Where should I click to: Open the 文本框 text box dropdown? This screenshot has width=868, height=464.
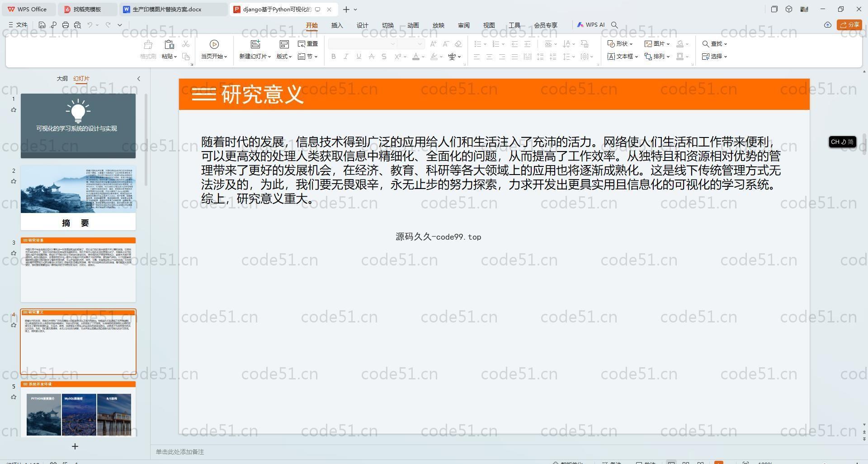coord(623,57)
